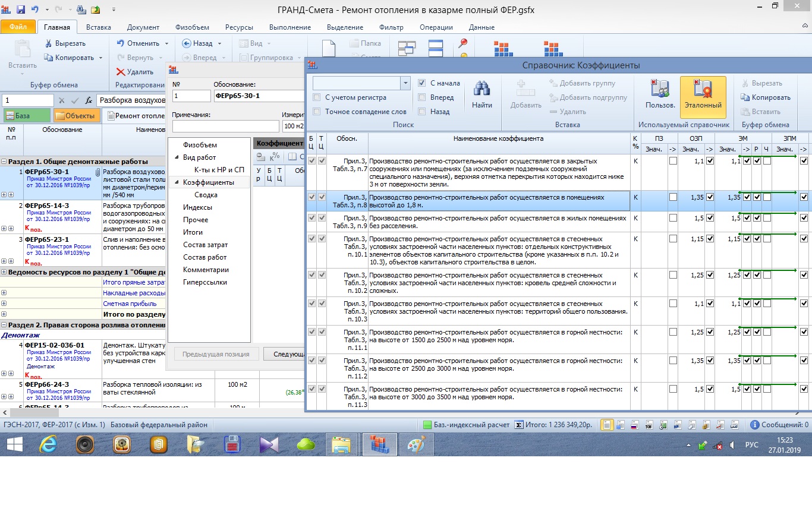This screenshot has width=812, height=505.
Task: Click the Отменить undo arrow icon
Action: click(x=120, y=43)
